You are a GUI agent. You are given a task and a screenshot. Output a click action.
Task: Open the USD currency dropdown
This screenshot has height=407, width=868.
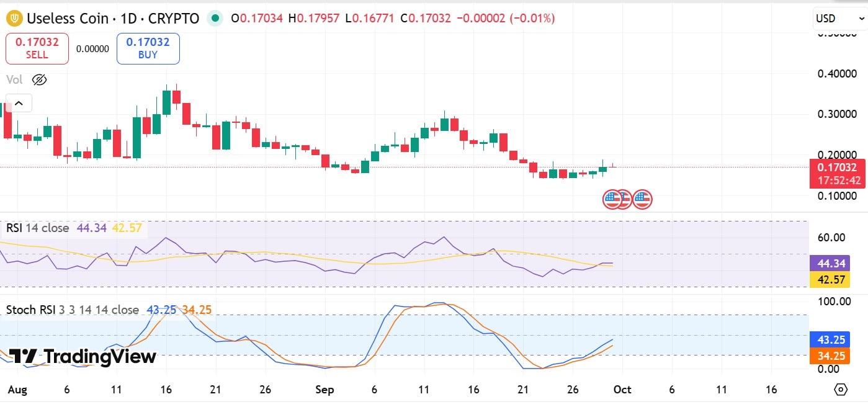[x=837, y=18]
